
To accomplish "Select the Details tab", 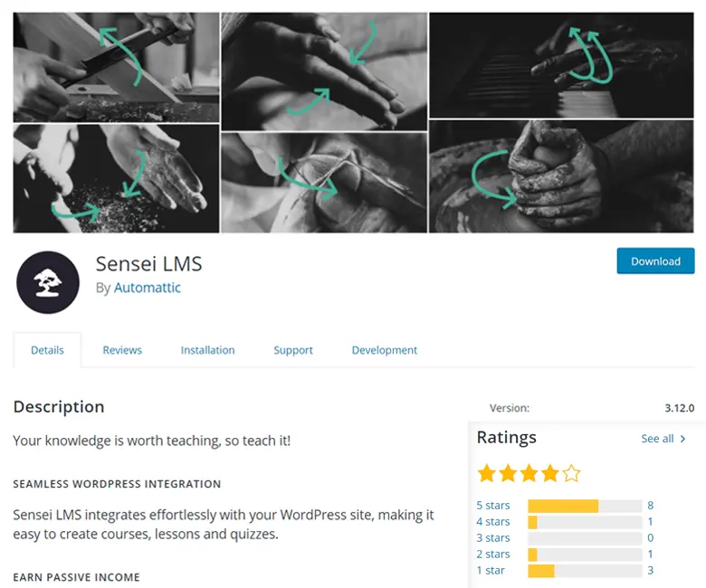I will point(47,350).
